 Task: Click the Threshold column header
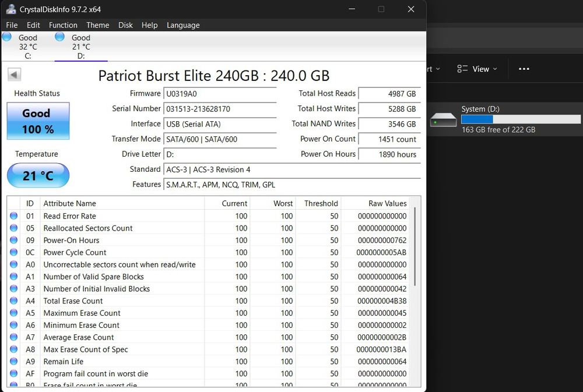click(319, 203)
